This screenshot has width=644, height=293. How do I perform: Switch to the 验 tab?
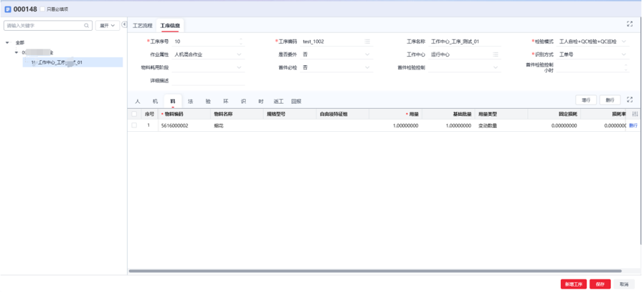tap(208, 101)
